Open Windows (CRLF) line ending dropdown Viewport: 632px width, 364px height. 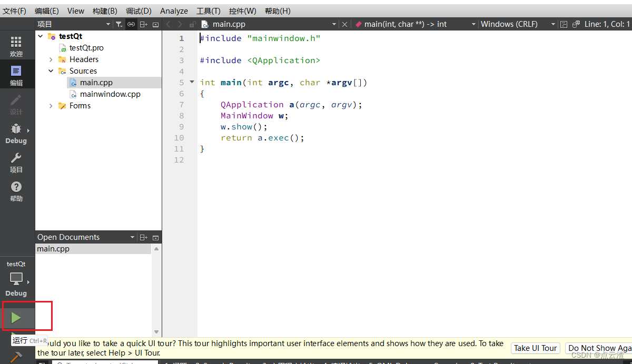click(x=518, y=24)
